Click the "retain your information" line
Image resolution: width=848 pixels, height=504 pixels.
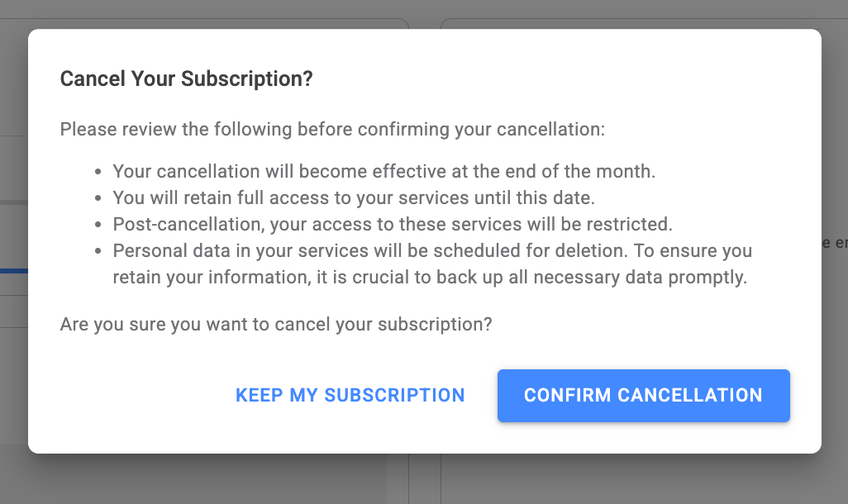tap(430, 277)
